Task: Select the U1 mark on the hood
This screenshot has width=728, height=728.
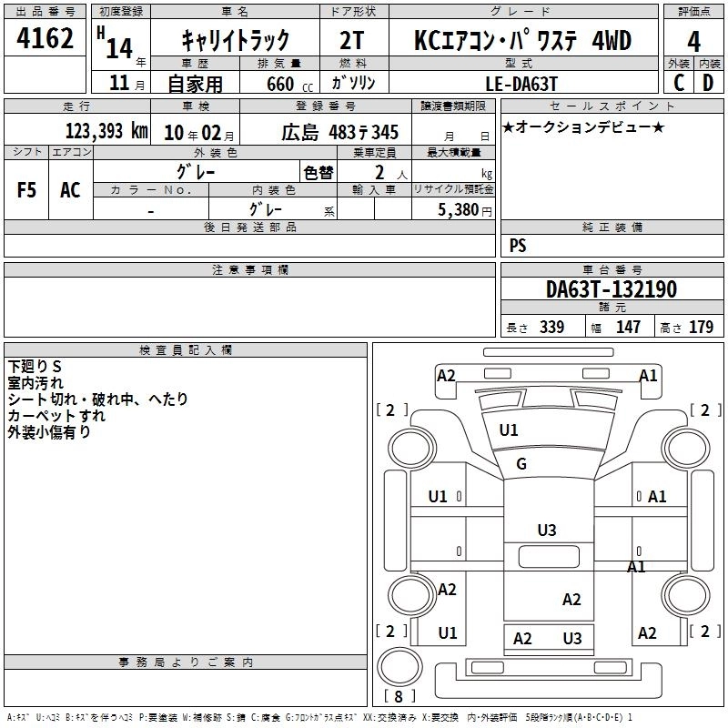Action: tap(509, 430)
